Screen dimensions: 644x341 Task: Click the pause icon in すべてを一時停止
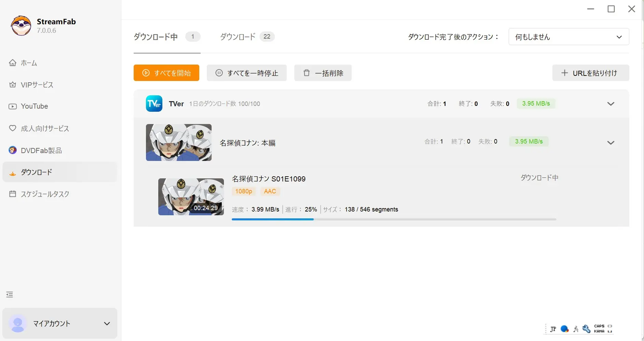click(219, 73)
